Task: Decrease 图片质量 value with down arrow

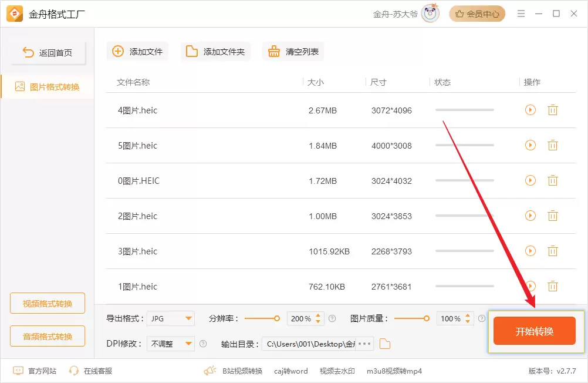Action: click(x=468, y=321)
